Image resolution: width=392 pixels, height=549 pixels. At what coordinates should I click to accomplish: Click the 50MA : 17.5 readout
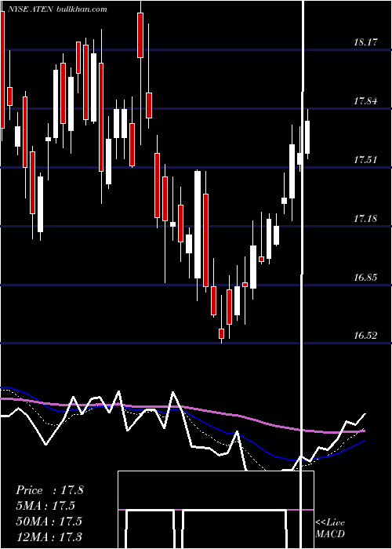[49, 521]
